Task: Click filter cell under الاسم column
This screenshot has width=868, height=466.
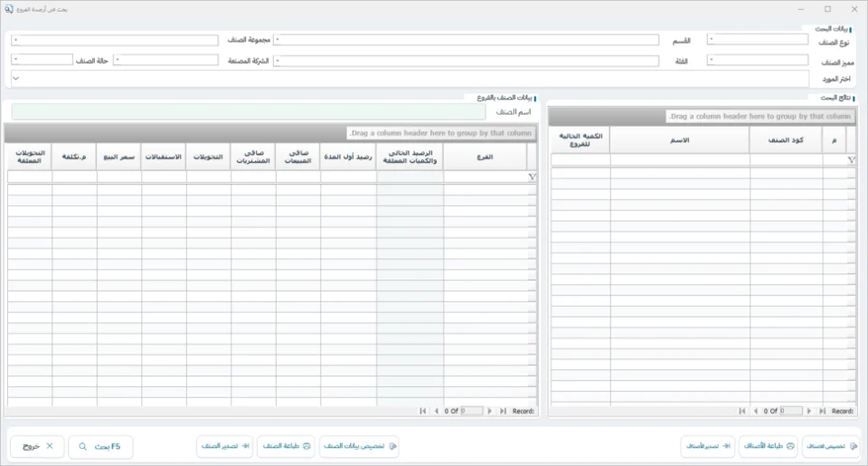Action: pyautogui.click(x=680, y=160)
